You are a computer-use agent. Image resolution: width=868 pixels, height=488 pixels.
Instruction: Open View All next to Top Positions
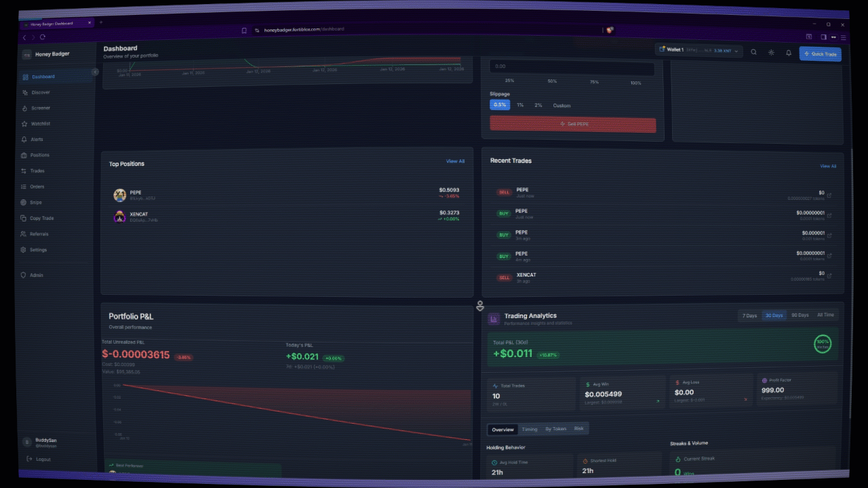[455, 161]
